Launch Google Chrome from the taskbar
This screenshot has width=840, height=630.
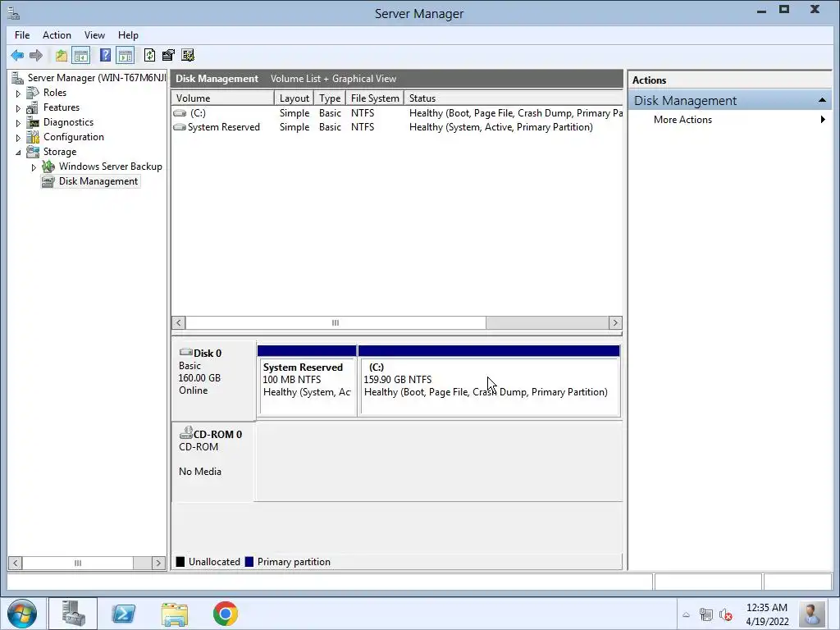tap(226, 614)
